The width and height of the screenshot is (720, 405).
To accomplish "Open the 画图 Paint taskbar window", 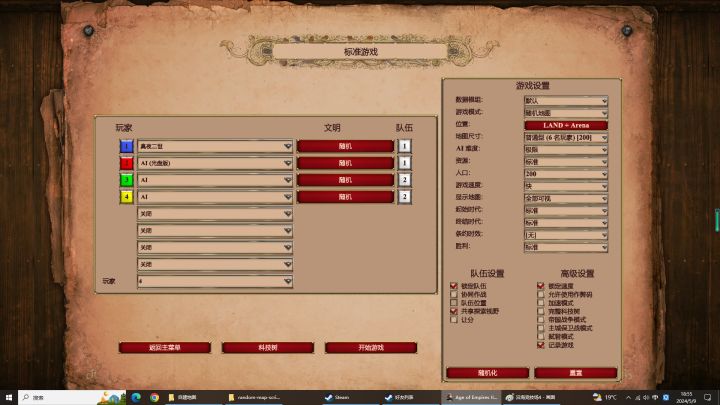I will [x=532, y=397].
